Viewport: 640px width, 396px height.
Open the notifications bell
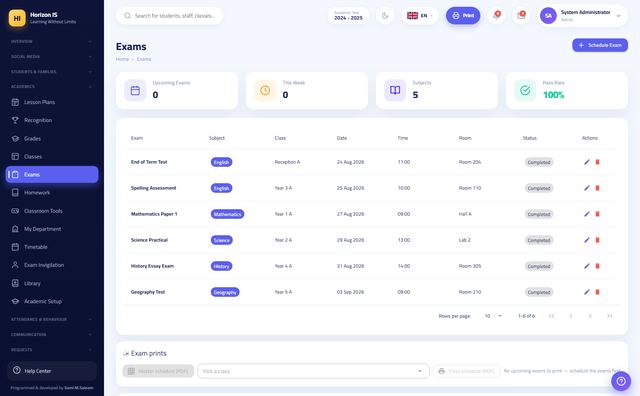[x=496, y=16]
